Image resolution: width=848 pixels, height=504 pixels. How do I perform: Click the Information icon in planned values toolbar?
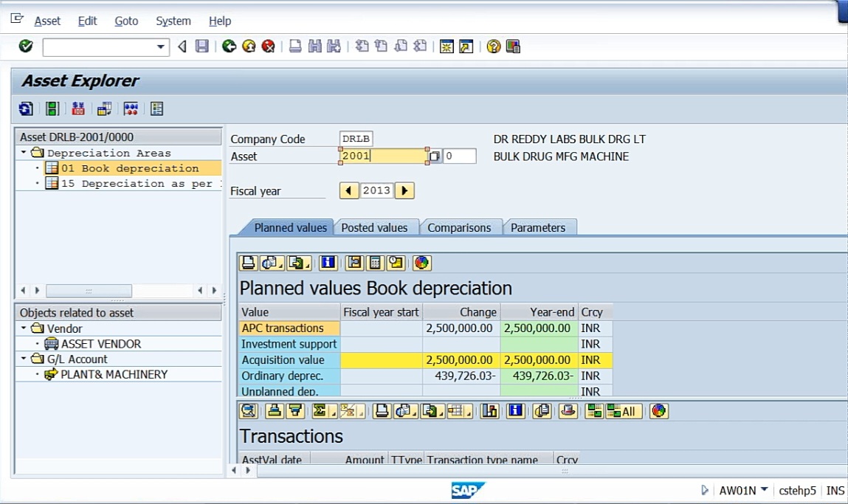click(x=328, y=263)
